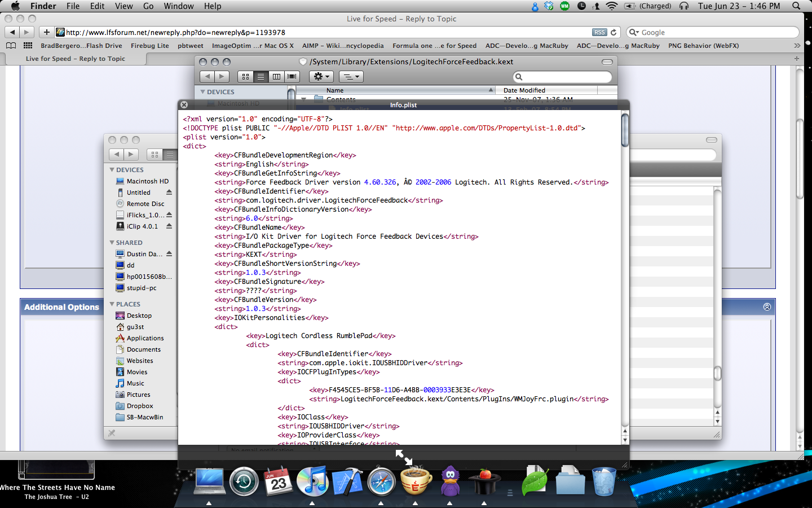The width and height of the screenshot is (812, 508).
Task: Eject the iClip 4.0.1 volume
Action: coord(169,226)
